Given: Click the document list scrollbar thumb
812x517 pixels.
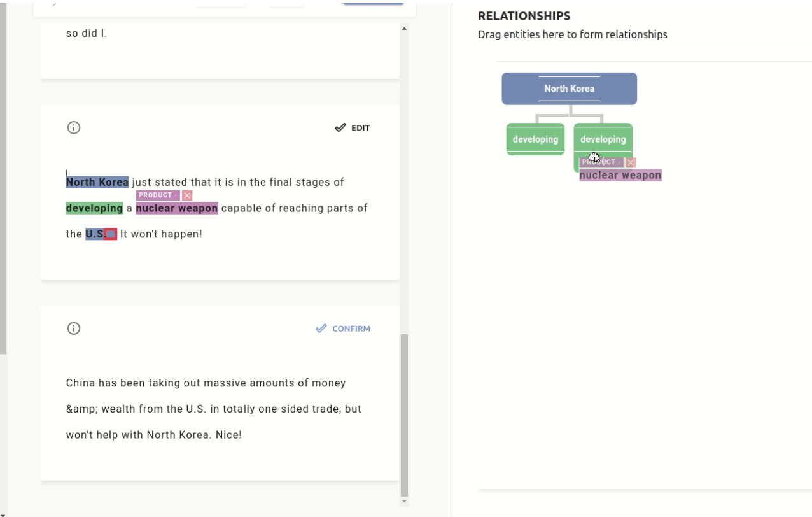Looking at the screenshot, I should [404, 415].
